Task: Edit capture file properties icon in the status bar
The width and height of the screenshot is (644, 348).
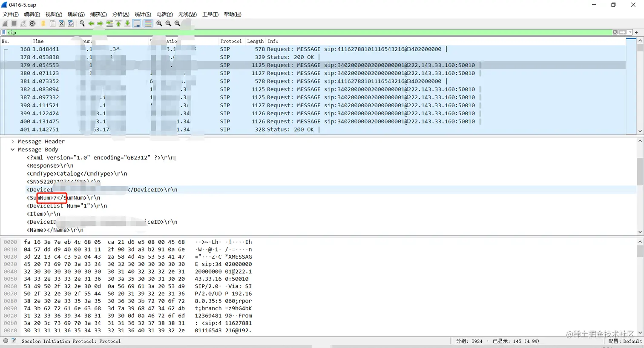Action: click(x=14, y=341)
